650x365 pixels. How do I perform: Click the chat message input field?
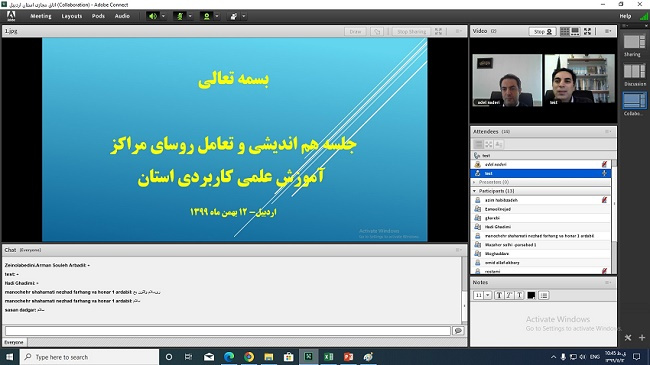pyautogui.click(x=228, y=331)
